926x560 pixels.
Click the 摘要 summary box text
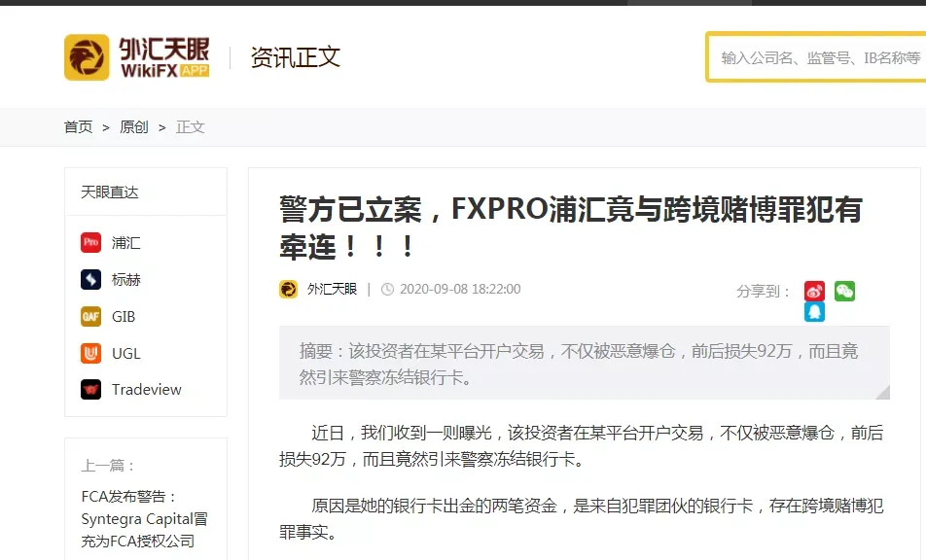point(579,364)
